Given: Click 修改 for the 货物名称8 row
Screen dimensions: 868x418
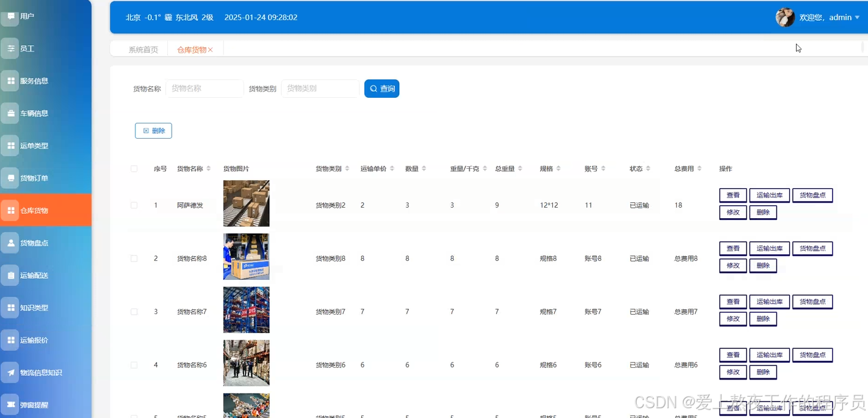Looking at the screenshot, I should [x=733, y=266].
